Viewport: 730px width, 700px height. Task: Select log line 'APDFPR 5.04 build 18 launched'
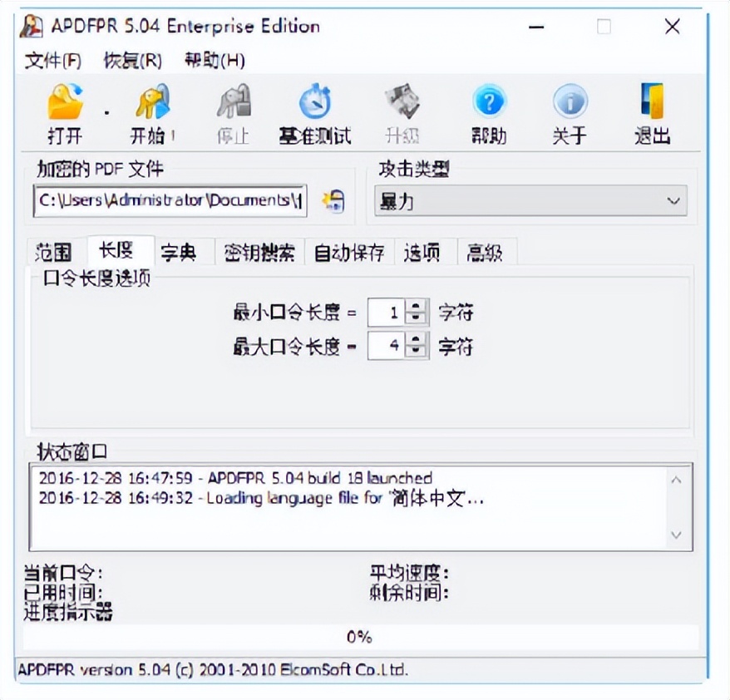click(235, 478)
